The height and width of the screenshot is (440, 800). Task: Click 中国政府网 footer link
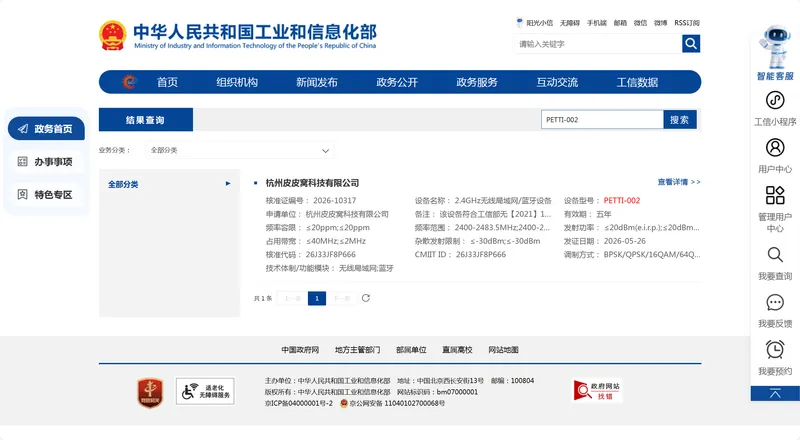click(x=300, y=350)
